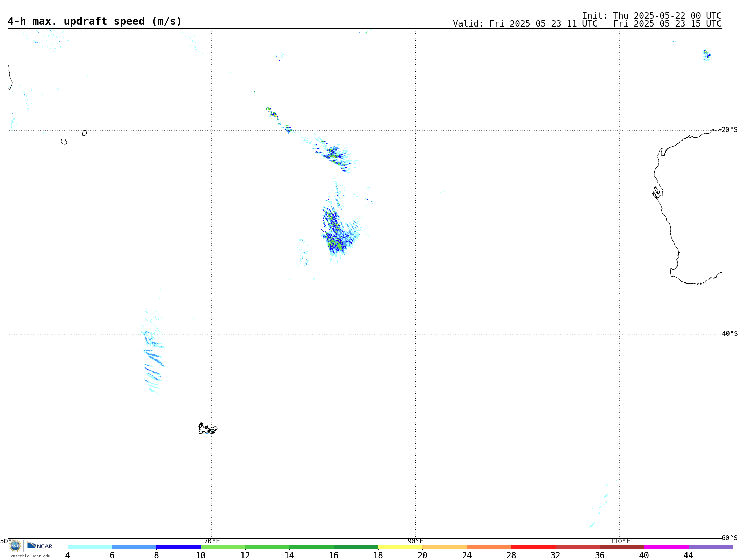Click the small updraft cell in the top-right corner
The width and height of the screenshot is (744, 560).
point(706,55)
